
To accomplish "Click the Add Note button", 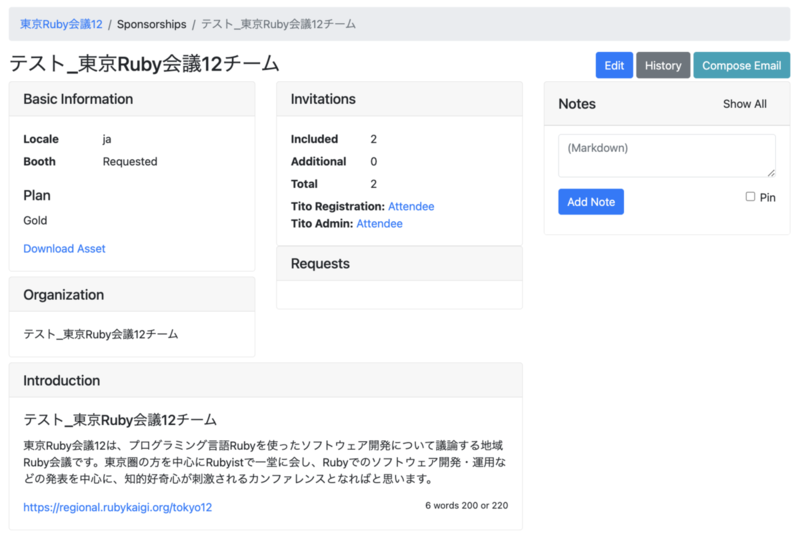I will (x=591, y=202).
